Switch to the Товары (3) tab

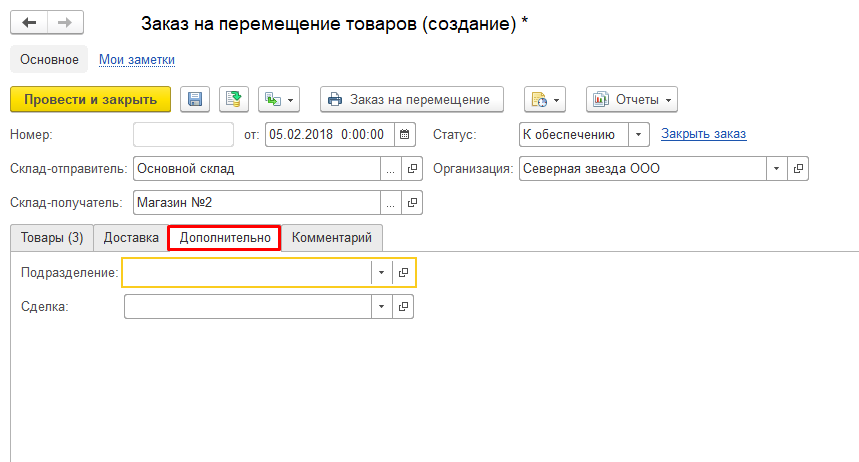coord(51,238)
